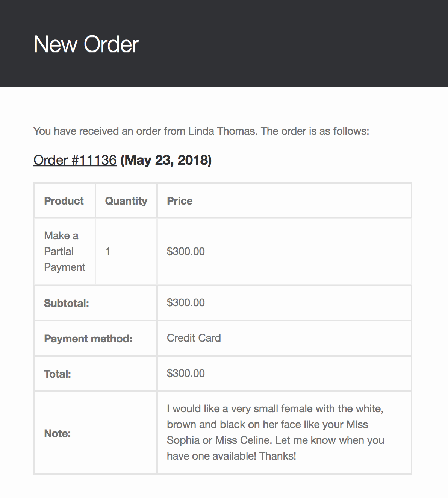Click the customer note text
Viewport: 448px width, 498px height.
275,432
